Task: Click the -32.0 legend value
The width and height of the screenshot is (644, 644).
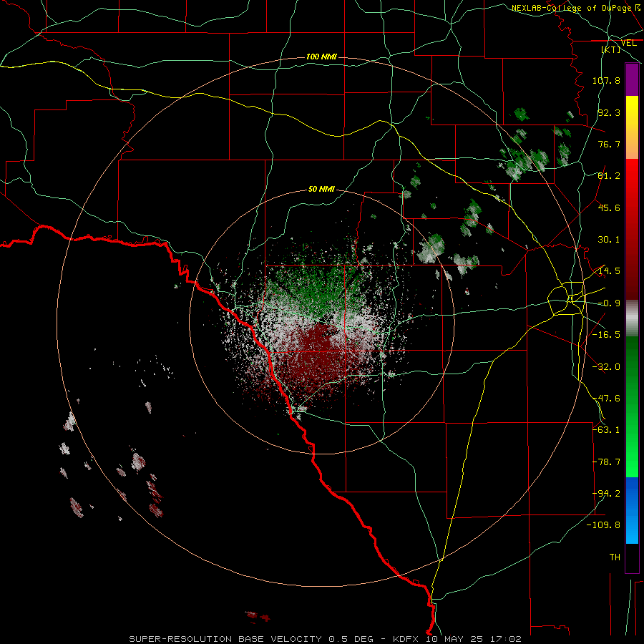Action: tap(606, 367)
